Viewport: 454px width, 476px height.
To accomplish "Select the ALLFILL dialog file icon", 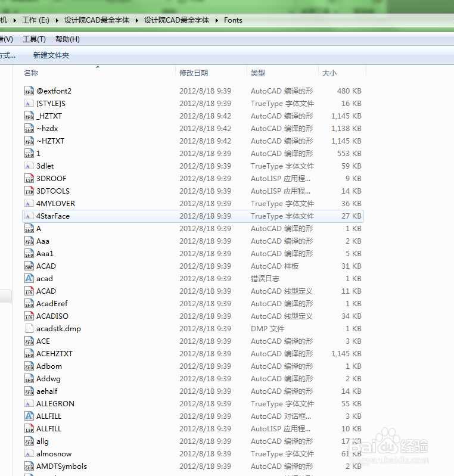I will [29, 416].
